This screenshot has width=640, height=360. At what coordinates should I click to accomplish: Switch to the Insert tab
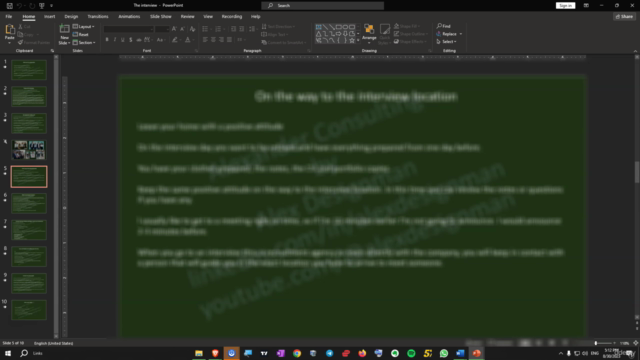[x=49, y=17]
